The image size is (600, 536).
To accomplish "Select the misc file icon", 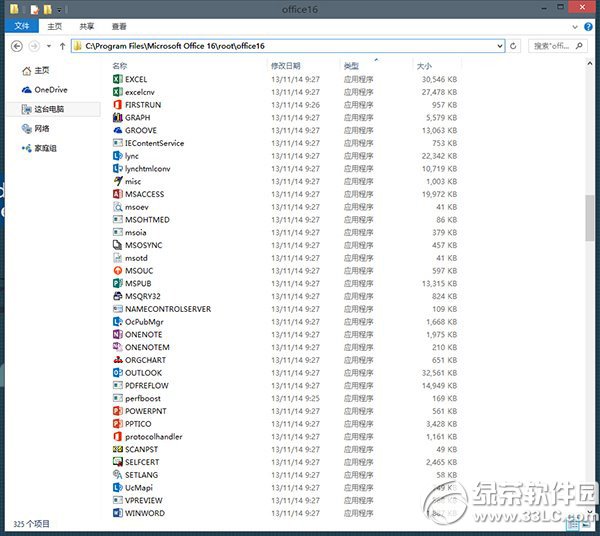I will (x=117, y=181).
